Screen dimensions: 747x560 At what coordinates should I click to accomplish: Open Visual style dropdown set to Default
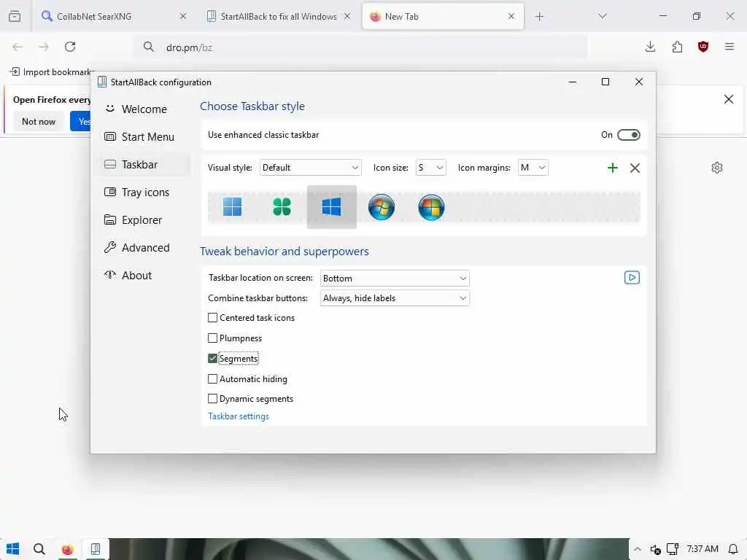point(310,168)
